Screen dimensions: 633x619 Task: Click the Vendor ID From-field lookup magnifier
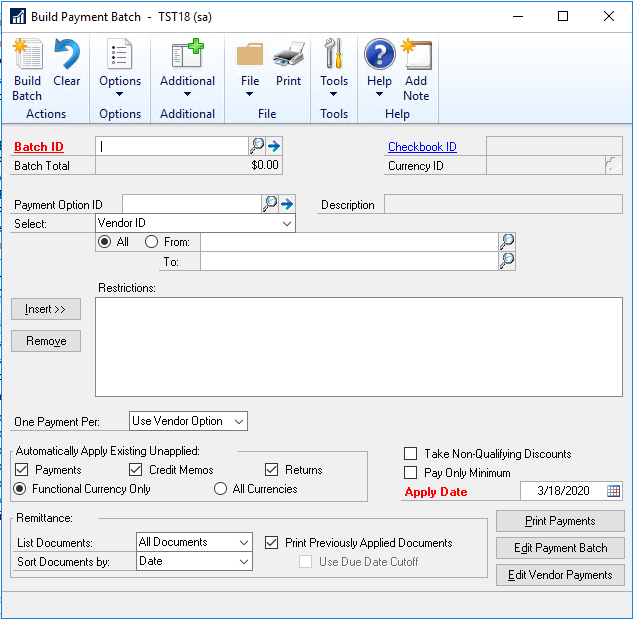coord(507,241)
